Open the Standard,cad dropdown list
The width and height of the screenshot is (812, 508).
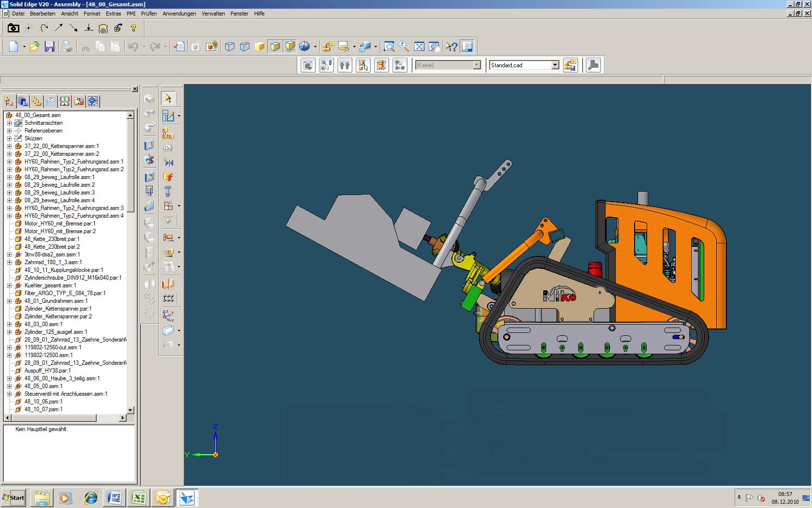pyautogui.click(x=555, y=65)
